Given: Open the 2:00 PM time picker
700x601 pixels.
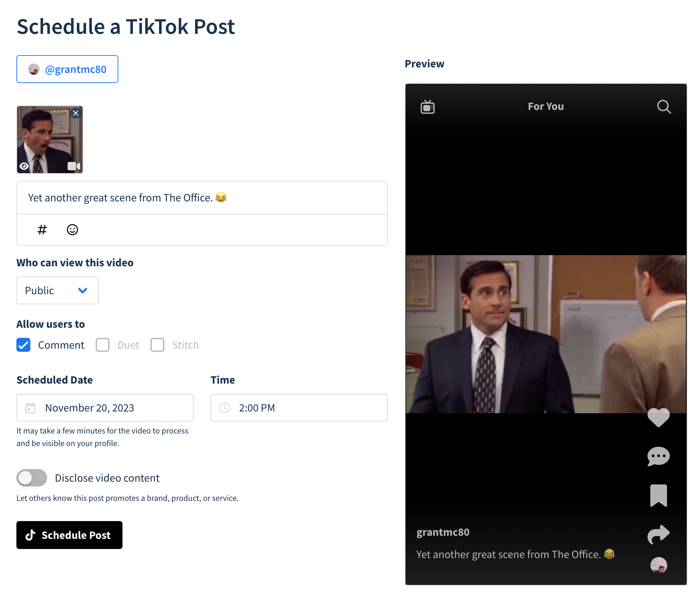Looking at the screenshot, I should [299, 408].
